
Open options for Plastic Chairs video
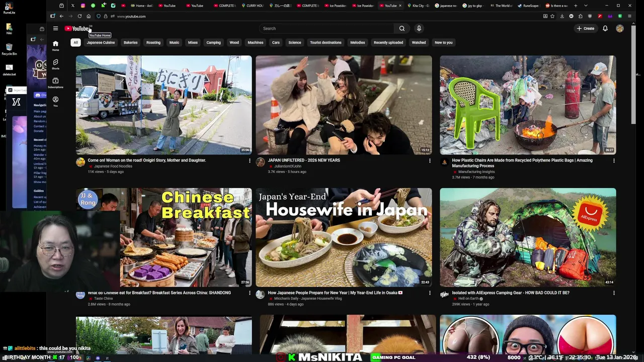point(614,161)
